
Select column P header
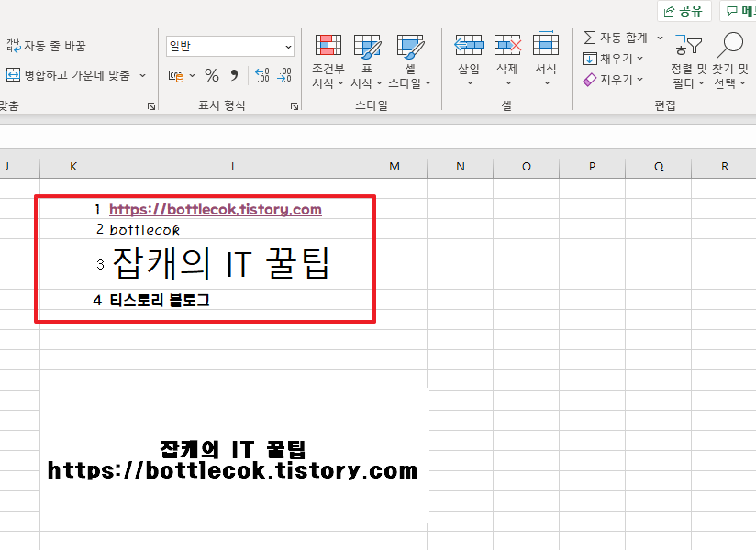[x=592, y=167]
